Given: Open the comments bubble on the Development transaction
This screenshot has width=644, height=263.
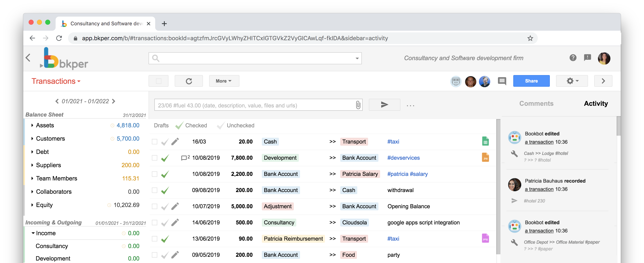Looking at the screenshot, I should point(185,157).
